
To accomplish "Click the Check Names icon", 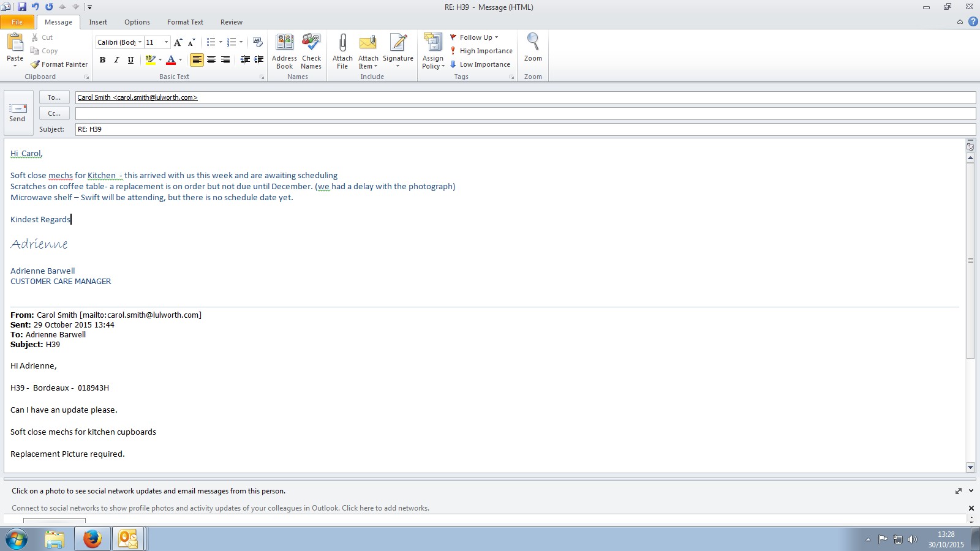I will click(x=311, y=43).
